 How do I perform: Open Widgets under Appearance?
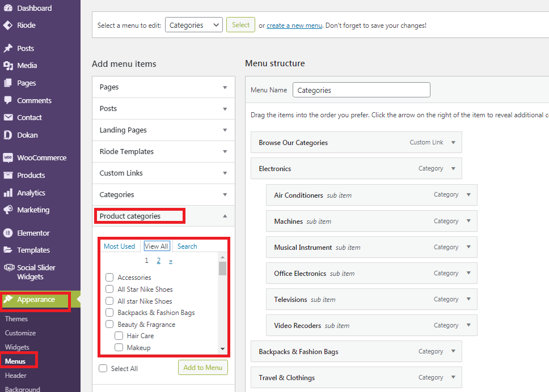point(17,347)
